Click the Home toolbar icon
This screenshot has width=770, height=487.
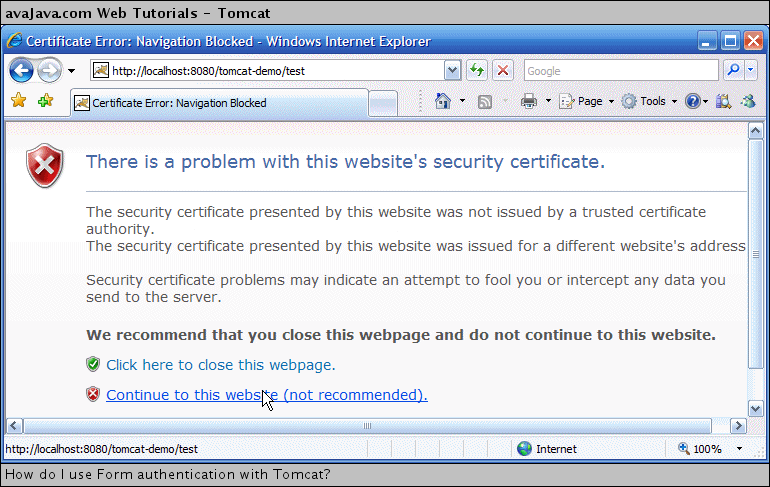pos(442,101)
